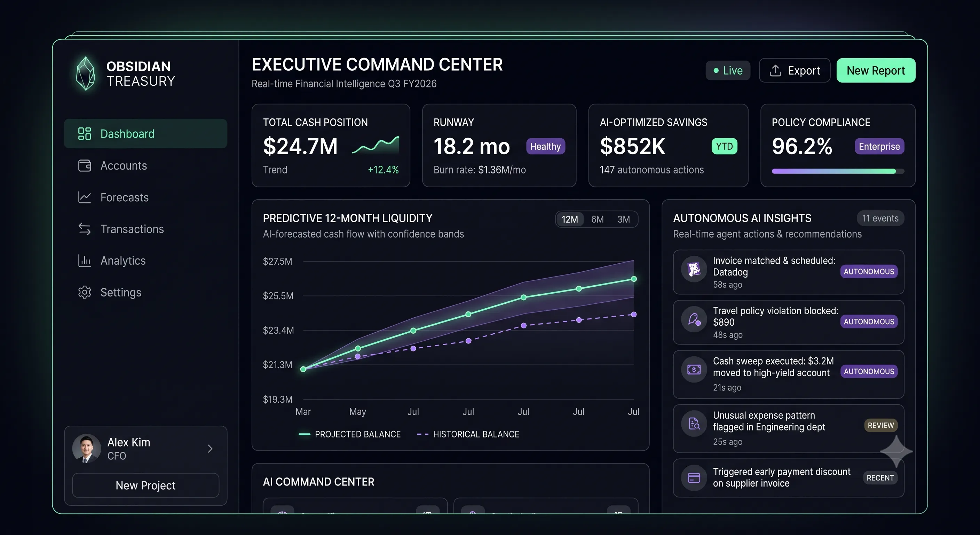
Task: Click the 11 events counter
Action: tap(880, 218)
